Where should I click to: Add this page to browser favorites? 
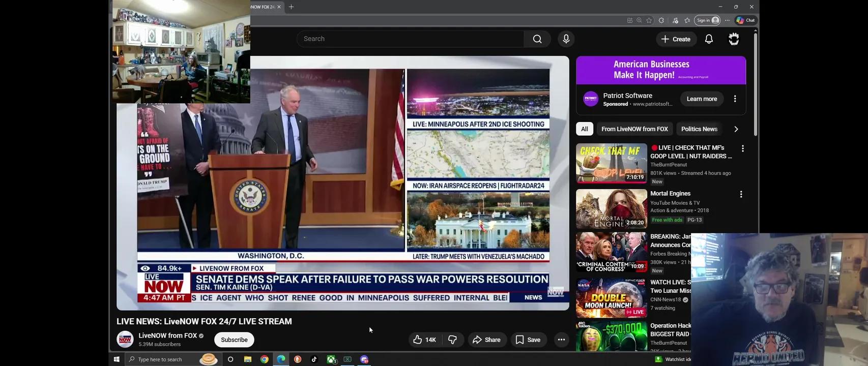tap(649, 20)
